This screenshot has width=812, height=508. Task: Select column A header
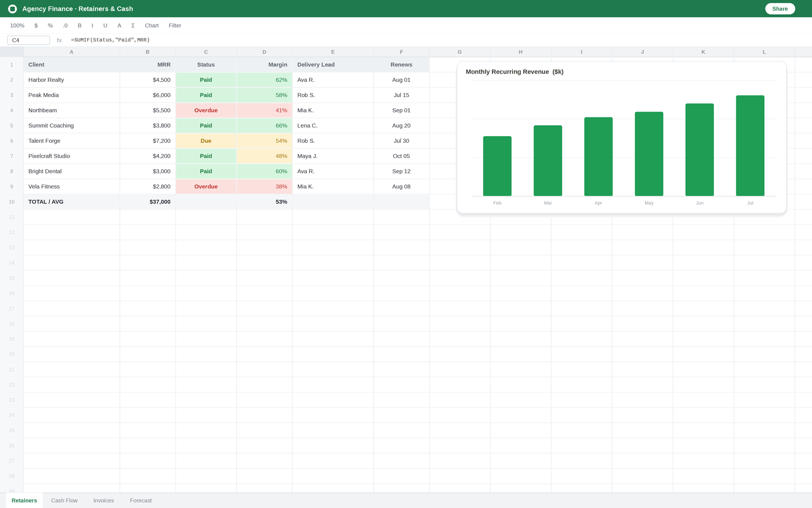pyautogui.click(x=72, y=52)
